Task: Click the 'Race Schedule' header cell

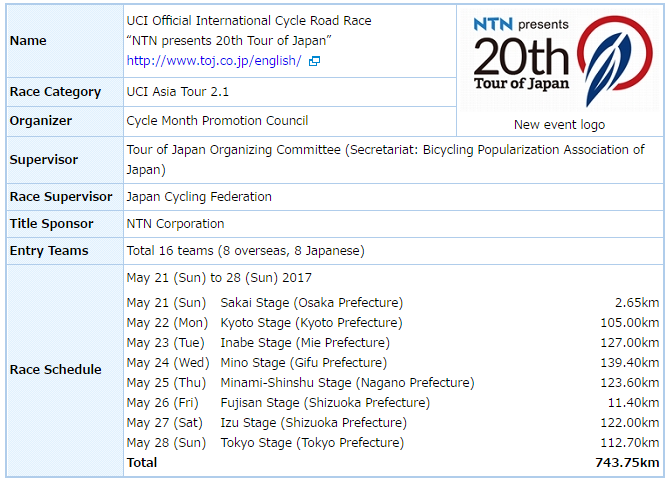Action: click(x=56, y=369)
